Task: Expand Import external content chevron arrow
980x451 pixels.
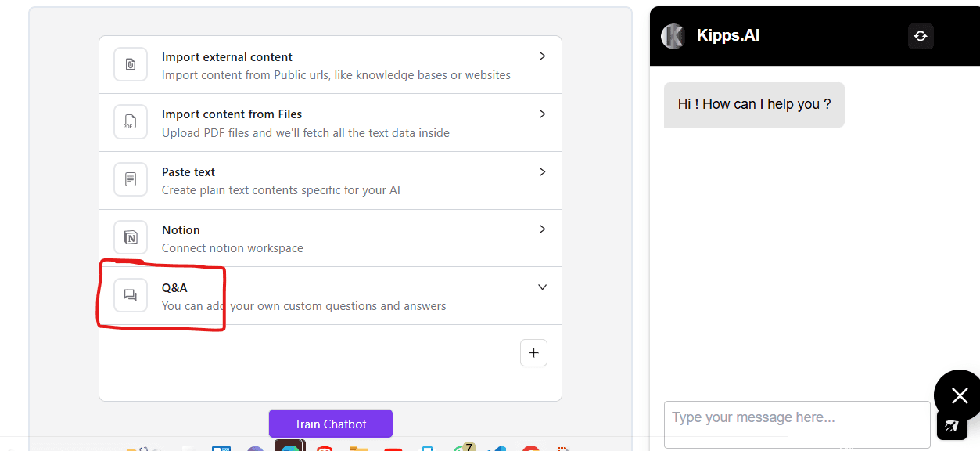Action: click(x=542, y=56)
